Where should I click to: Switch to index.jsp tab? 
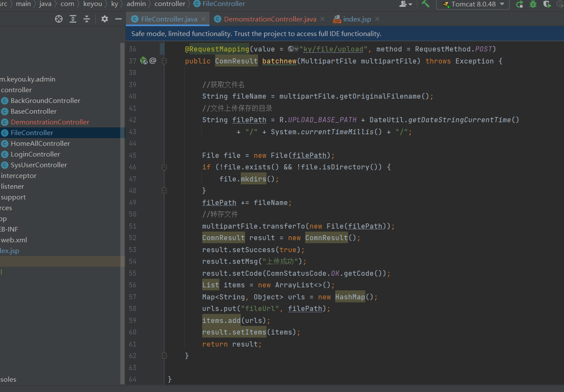tap(357, 19)
